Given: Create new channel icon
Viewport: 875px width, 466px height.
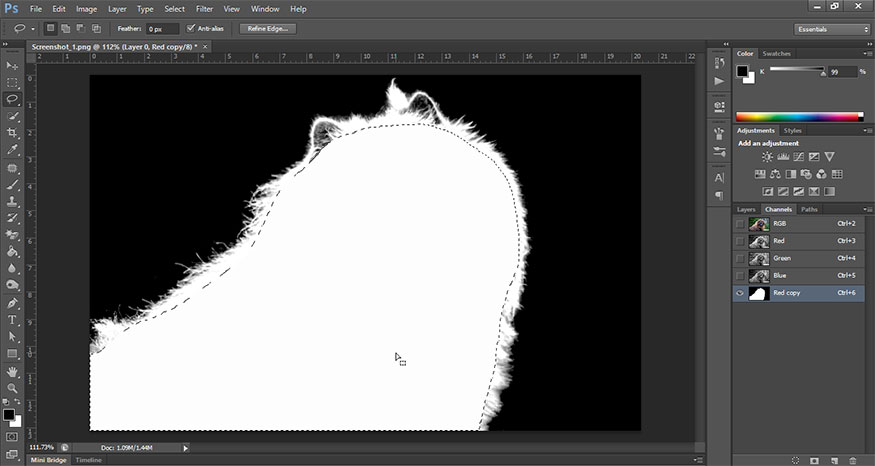Looking at the screenshot, I should (x=834, y=460).
